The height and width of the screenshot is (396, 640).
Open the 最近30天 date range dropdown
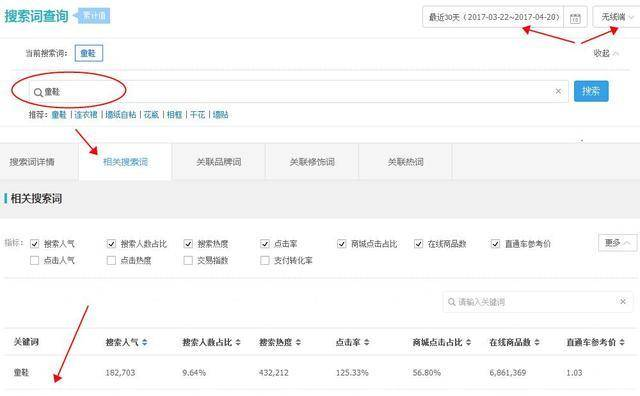(x=493, y=17)
